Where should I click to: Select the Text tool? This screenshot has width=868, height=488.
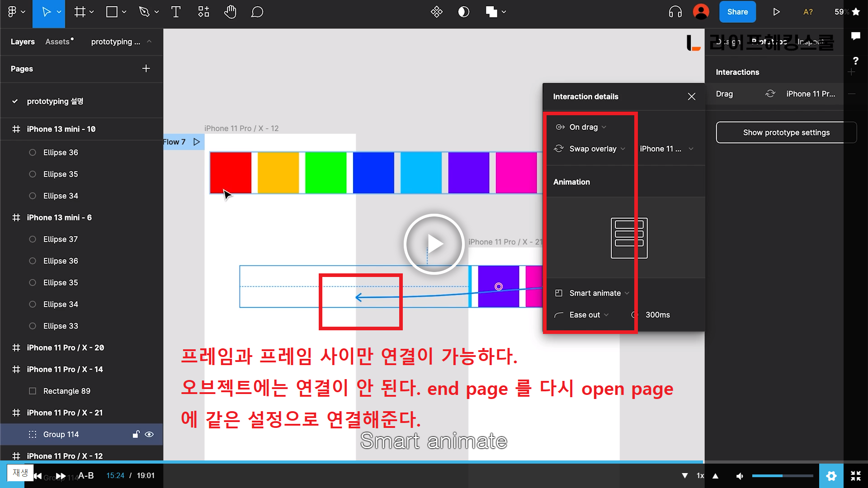(x=176, y=12)
